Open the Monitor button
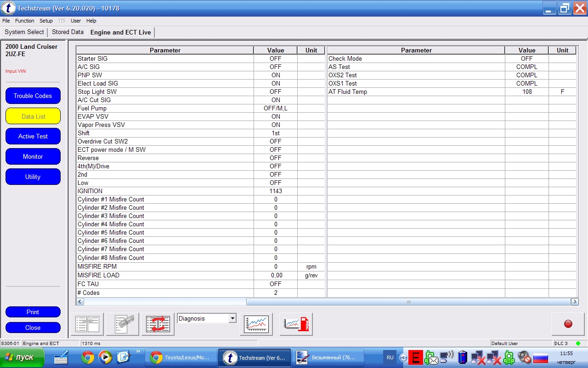Screen dimensions: 588x368 pos(33,156)
